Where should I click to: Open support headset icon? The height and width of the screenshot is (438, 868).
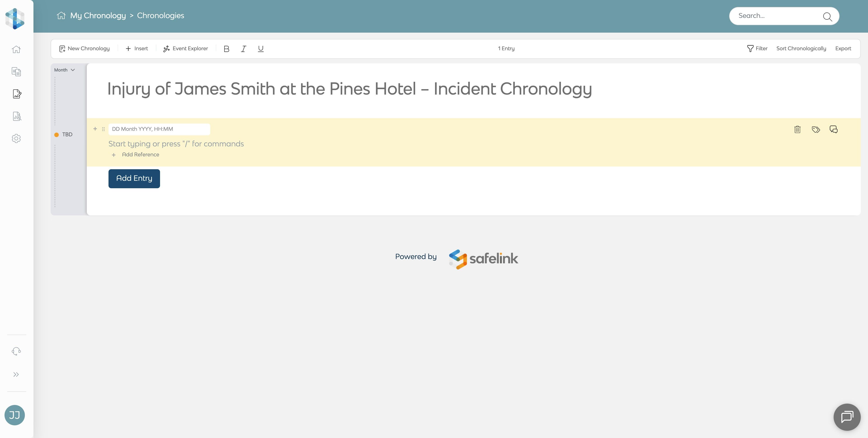pos(16,351)
